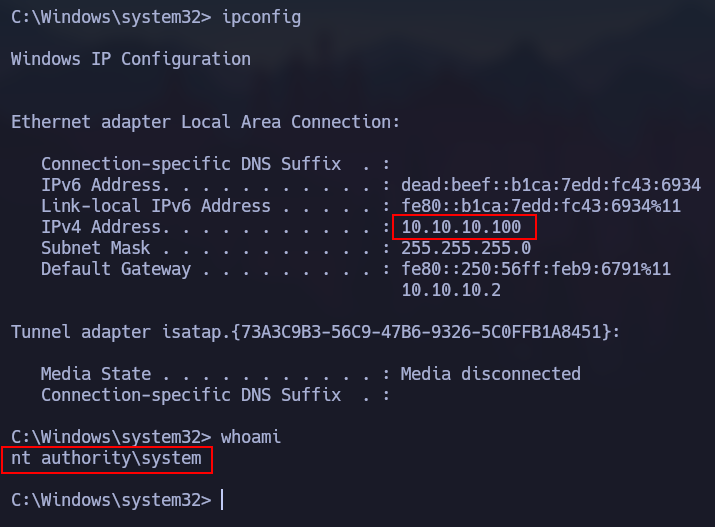
Task: Click the whoami command text
Action: pyautogui.click(x=251, y=437)
